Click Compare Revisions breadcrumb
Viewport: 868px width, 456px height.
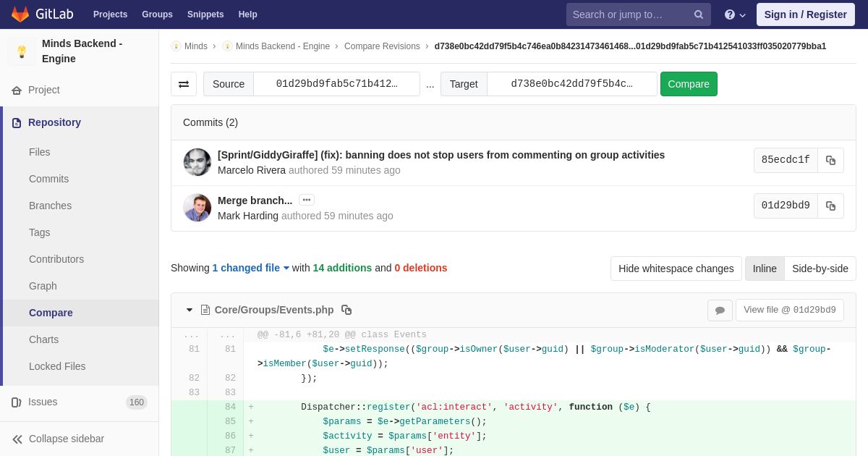click(x=382, y=46)
